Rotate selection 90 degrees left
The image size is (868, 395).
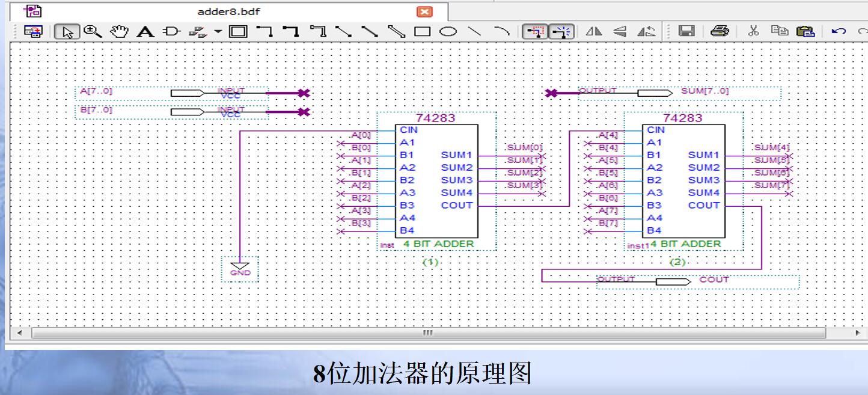pyautogui.click(x=647, y=31)
